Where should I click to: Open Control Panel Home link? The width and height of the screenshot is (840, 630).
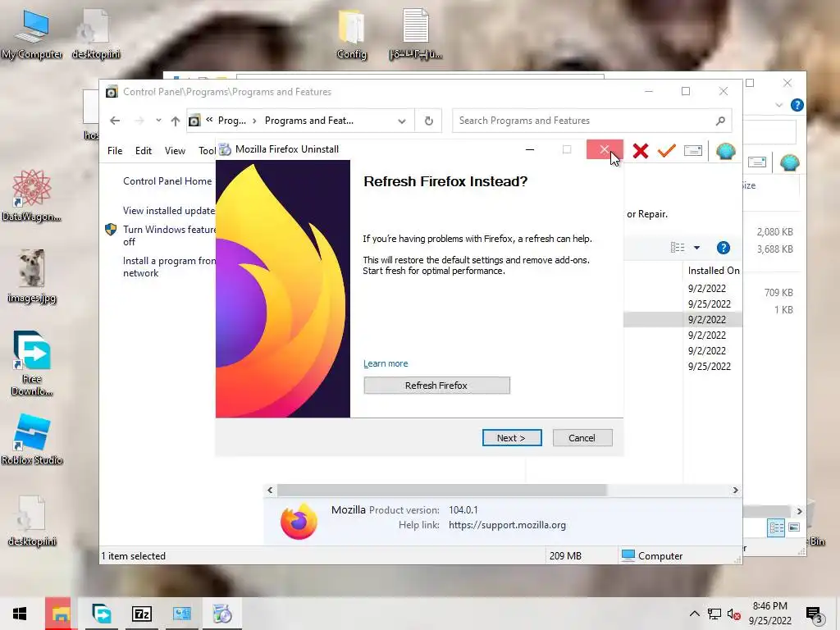[167, 181]
